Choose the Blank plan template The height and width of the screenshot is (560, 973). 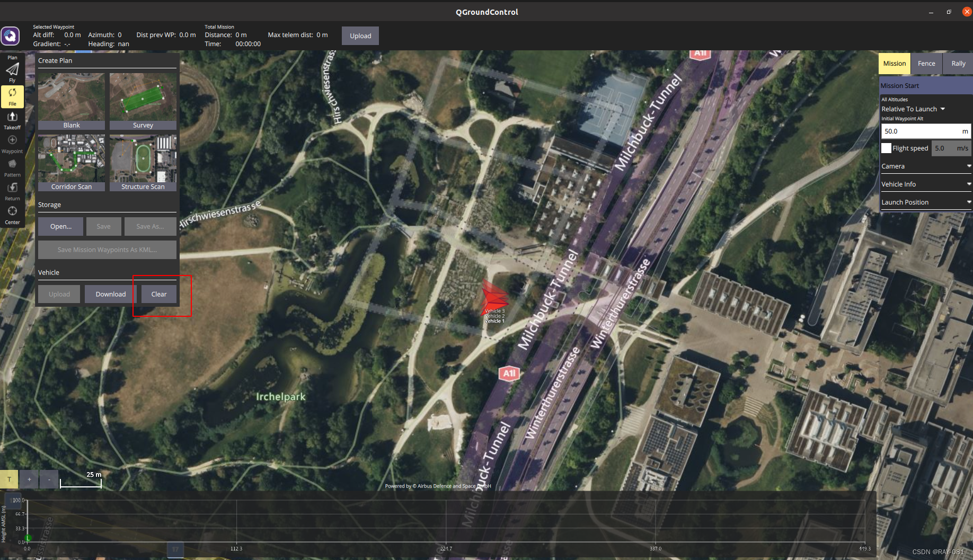coord(71,101)
